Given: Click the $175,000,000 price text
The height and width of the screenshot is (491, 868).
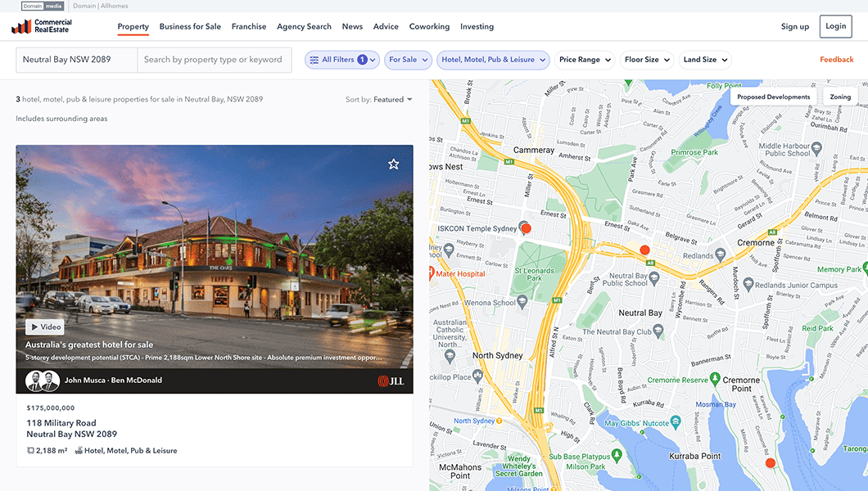Looking at the screenshot, I should (51, 408).
